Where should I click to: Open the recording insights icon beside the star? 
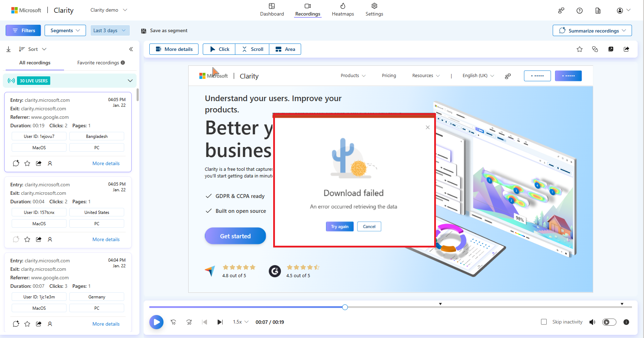595,49
